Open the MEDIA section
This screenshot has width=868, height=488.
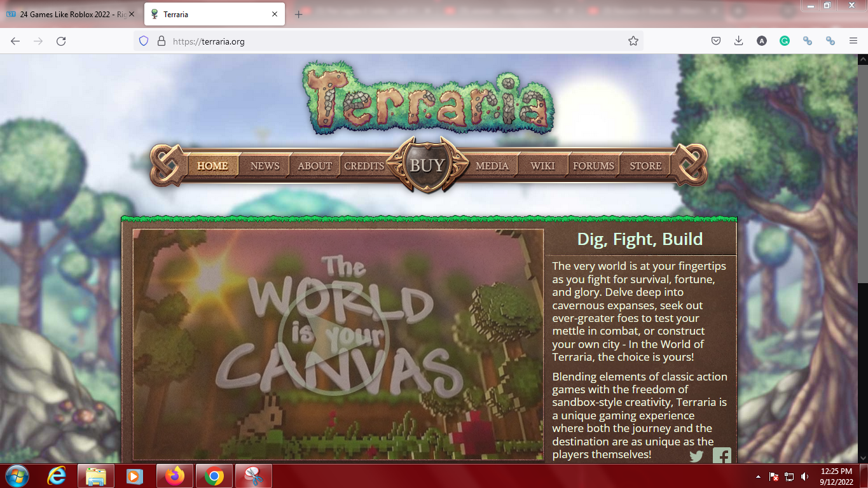tap(492, 165)
